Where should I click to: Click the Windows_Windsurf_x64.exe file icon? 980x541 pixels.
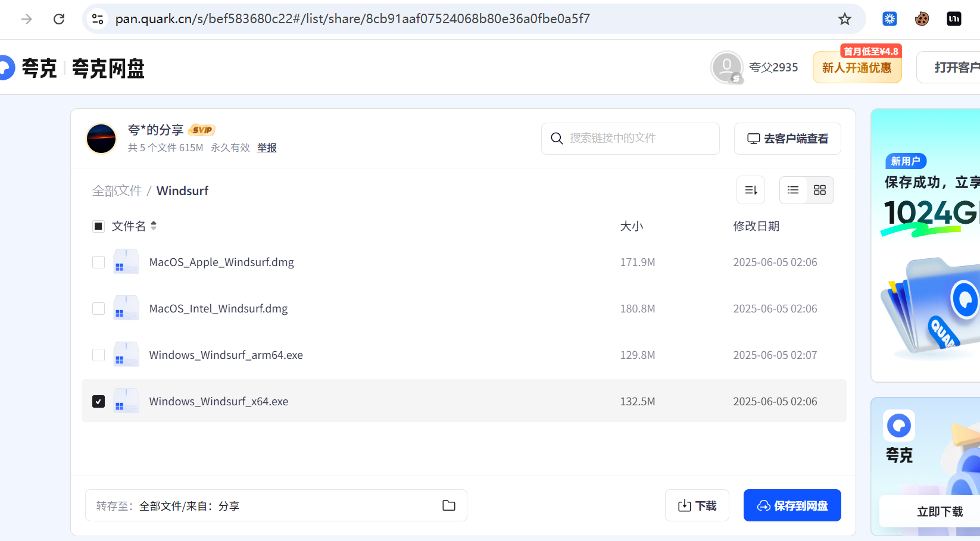[x=126, y=401]
